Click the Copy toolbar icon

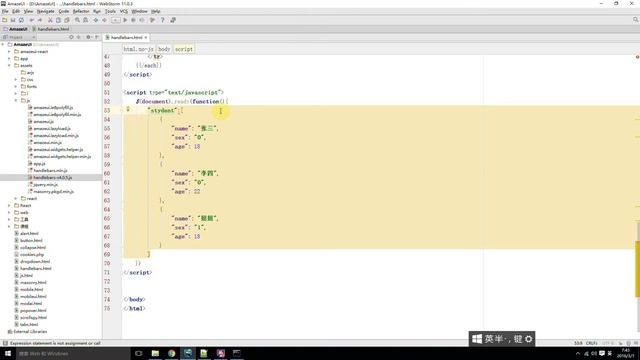[58, 20]
